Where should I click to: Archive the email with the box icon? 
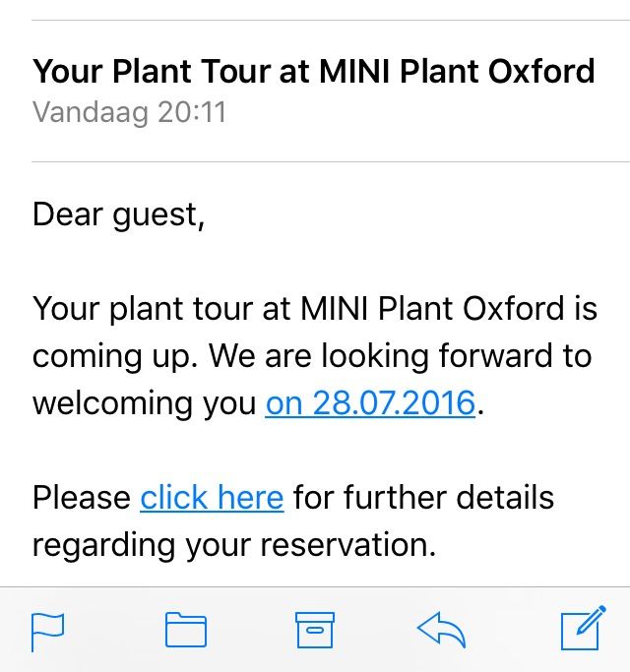click(x=315, y=630)
